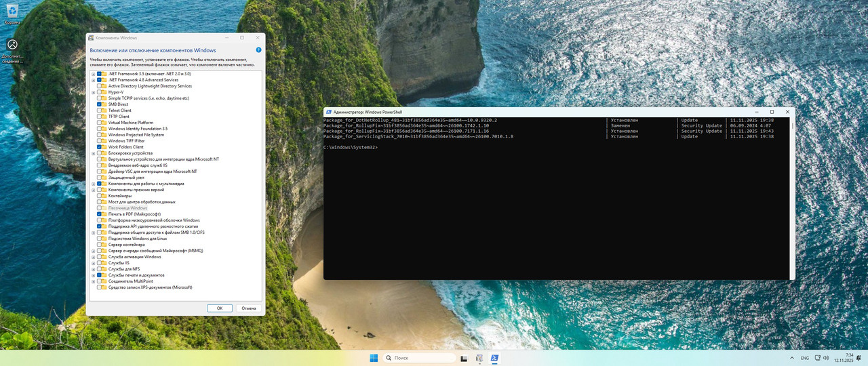Show hidden tray icons chevron
This screenshot has height=366, width=868.
[x=791, y=358]
